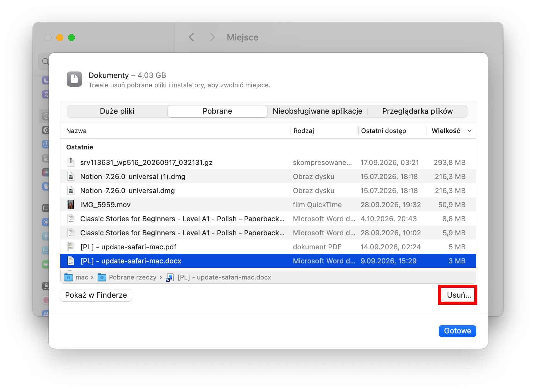Click the Word document icon in path bar
The width and height of the screenshot is (536, 392).
click(x=170, y=277)
